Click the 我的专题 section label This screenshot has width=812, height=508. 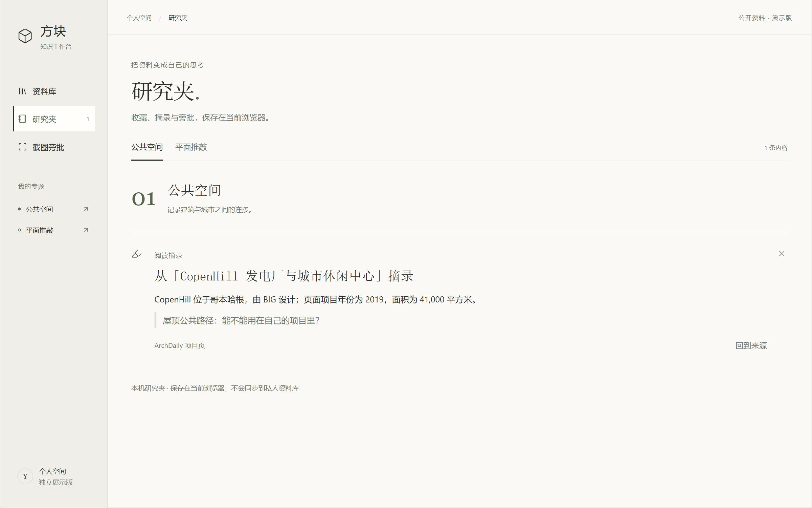(x=31, y=187)
